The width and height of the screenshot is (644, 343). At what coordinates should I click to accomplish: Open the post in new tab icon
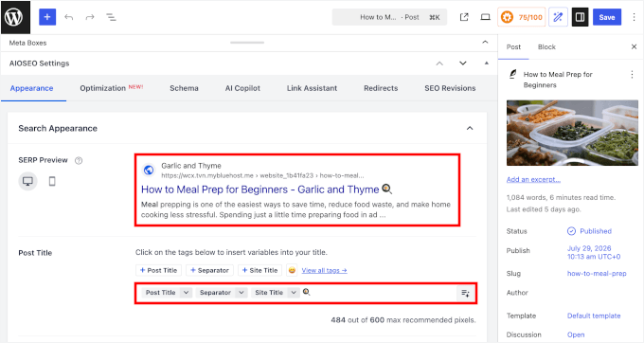point(464,17)
